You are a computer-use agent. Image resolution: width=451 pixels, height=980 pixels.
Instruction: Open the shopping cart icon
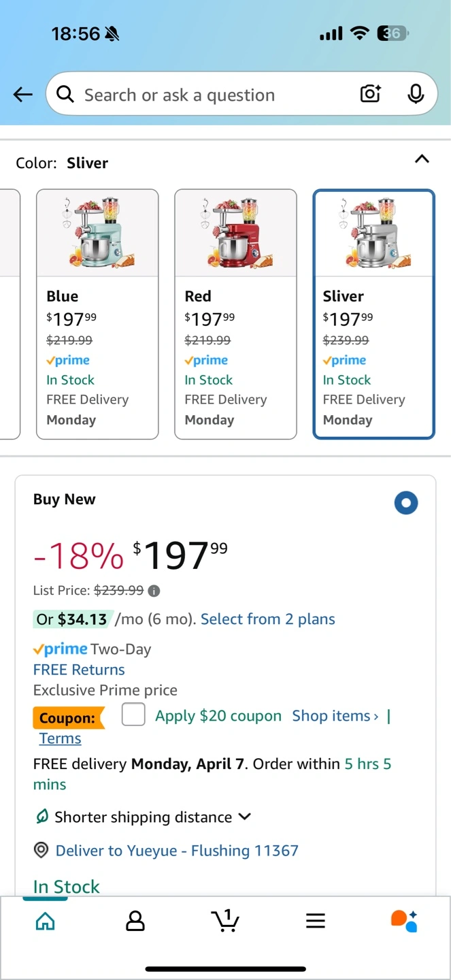(x=225, y=920)
